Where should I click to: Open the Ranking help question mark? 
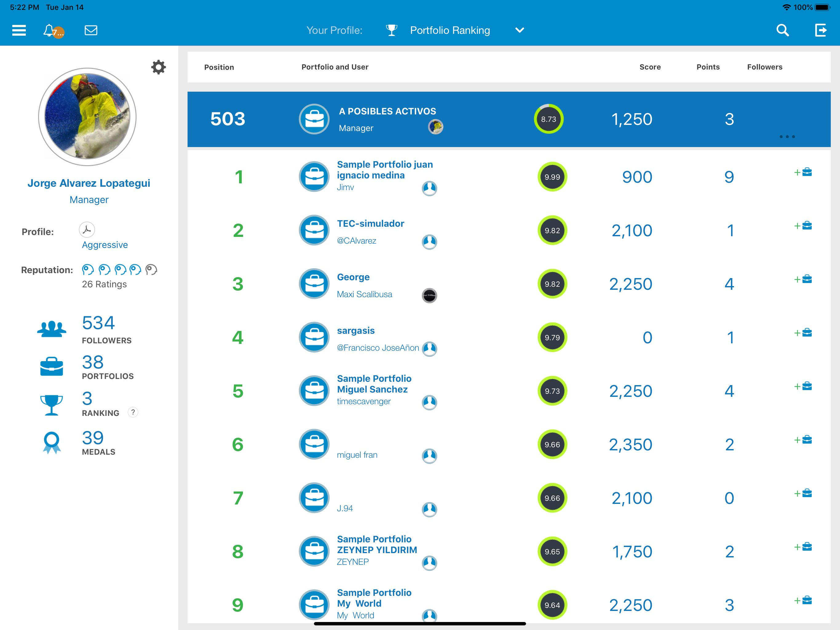[x=133, y=412]
